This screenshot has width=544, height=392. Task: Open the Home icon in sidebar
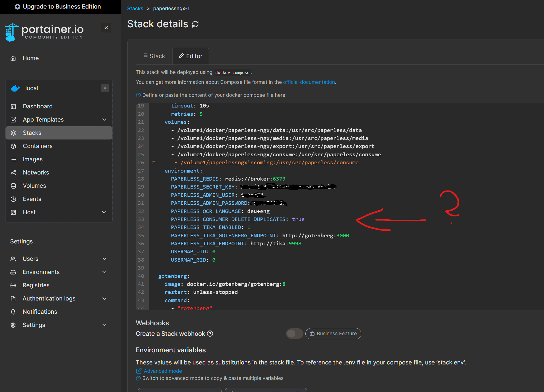[x=13, y=58]
